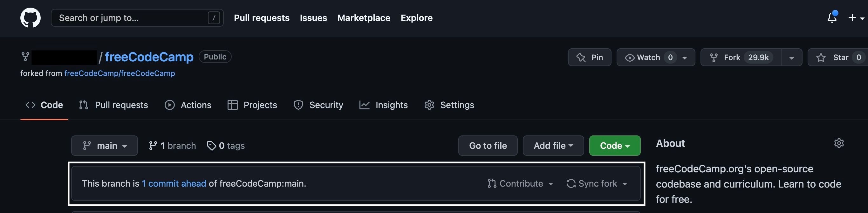Open the freeCodeCamp repository name link
This screenshot has width=868, height=213.
coord(149,57)
